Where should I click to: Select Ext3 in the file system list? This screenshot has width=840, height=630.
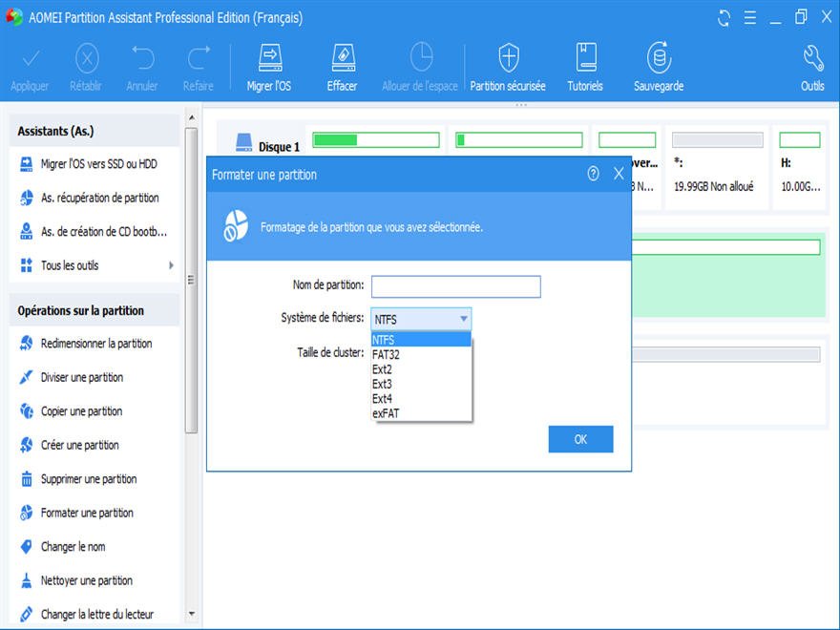coord(421,384)
